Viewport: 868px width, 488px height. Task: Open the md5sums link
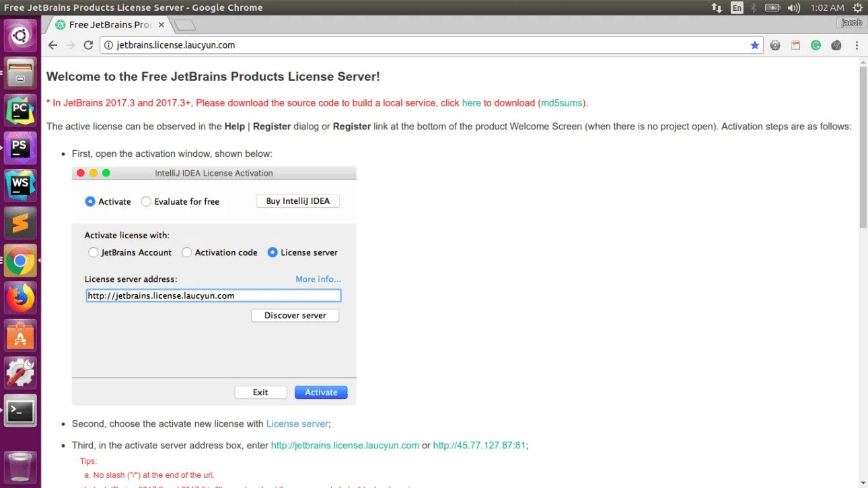563,103
